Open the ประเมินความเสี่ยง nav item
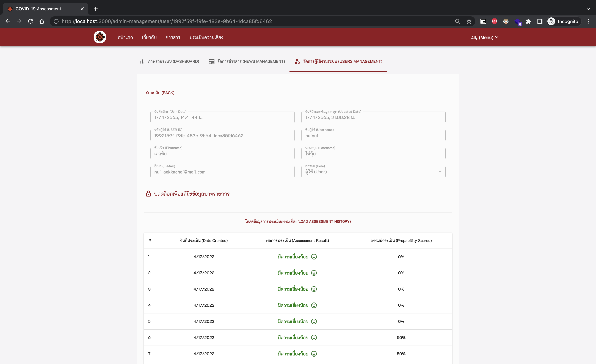The width and height of the screenshot is (596, 364). 206,37
